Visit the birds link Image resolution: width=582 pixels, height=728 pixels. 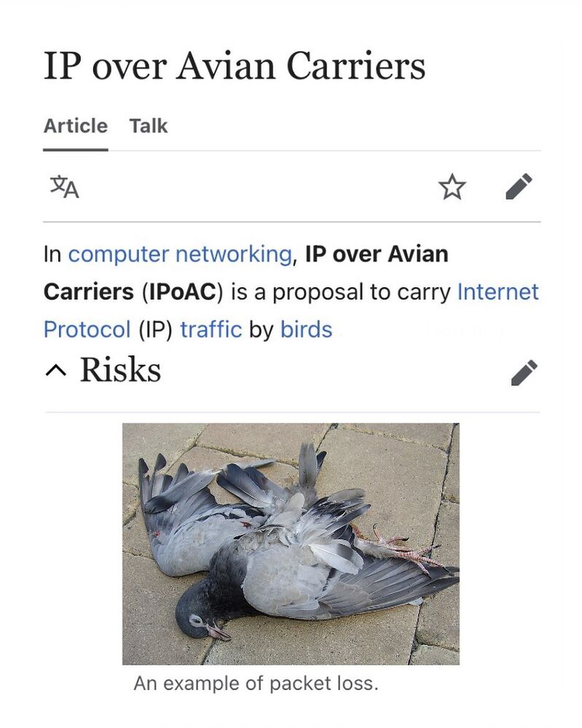[x=307, y=329]
